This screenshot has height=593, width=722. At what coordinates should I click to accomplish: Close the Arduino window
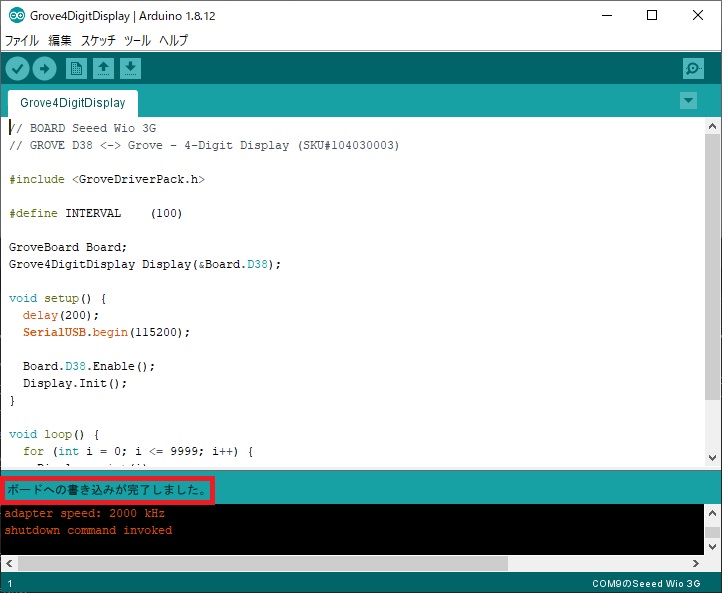click(698, 16)
